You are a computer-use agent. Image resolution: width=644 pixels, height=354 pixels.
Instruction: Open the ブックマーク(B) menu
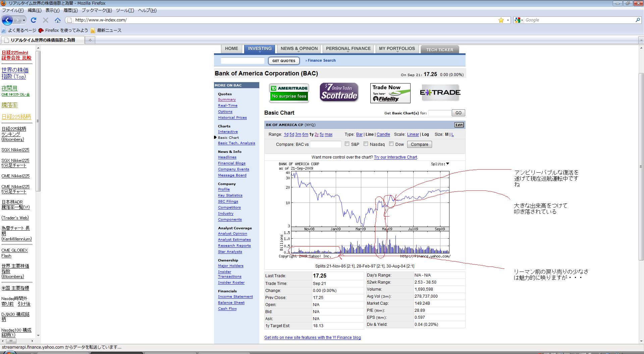[x=97, y=10]
